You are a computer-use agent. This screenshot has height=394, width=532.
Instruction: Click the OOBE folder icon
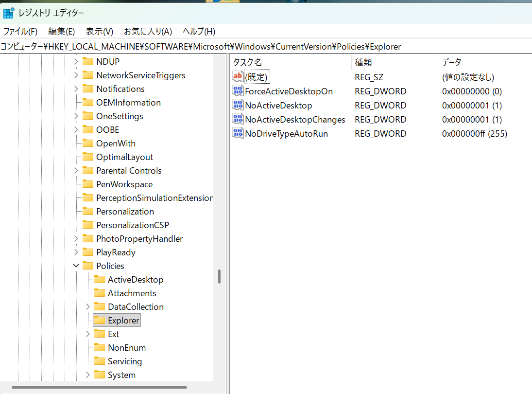pos(88,129)
